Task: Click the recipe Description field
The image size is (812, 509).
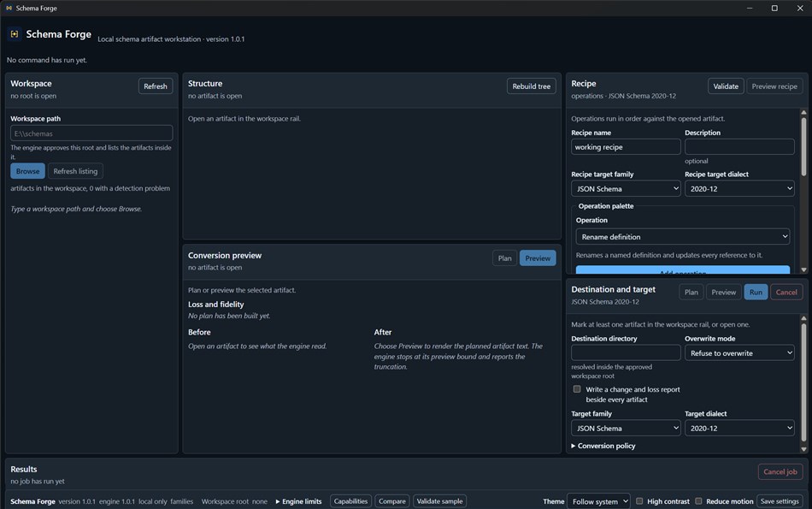Action: pos(739,146)
